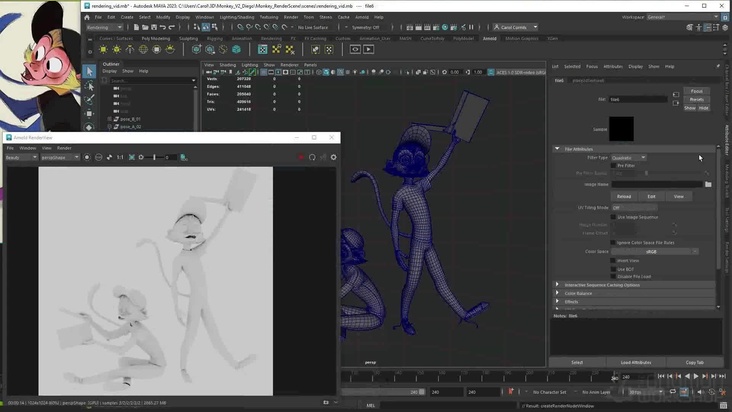Toggle the pin tab icon in Attribute Editor
The image size is (732, 412).
click(718, 66)
